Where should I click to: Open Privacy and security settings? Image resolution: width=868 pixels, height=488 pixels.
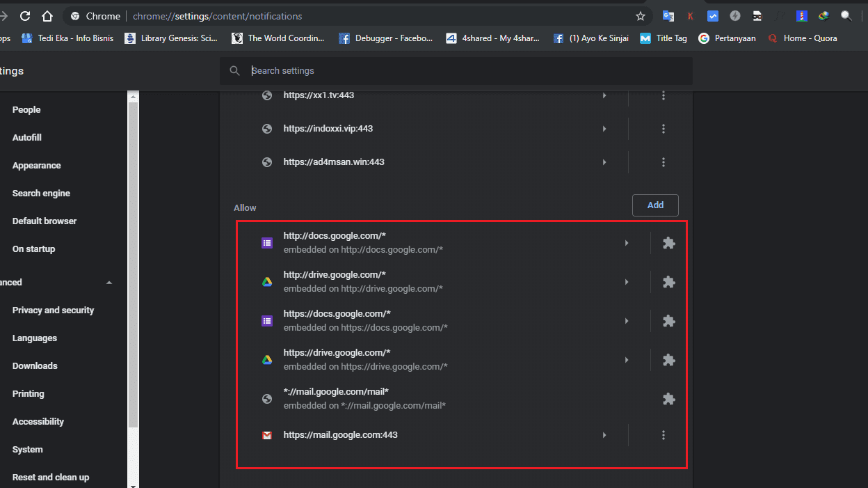[53, 310]
